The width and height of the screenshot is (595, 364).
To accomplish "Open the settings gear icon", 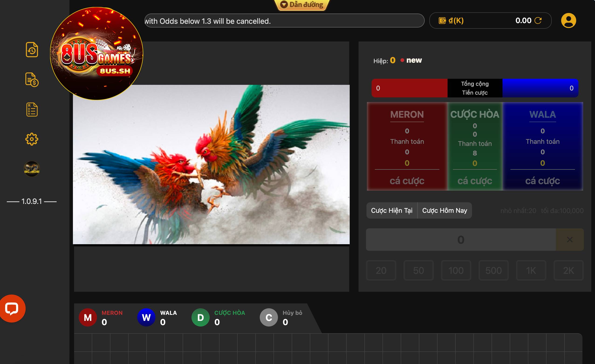I will [32, 139].
